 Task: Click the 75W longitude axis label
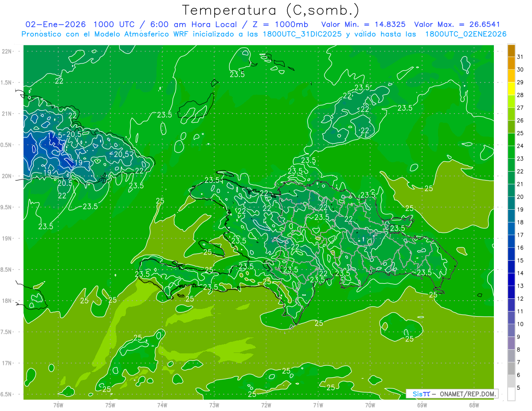(110, 405)
